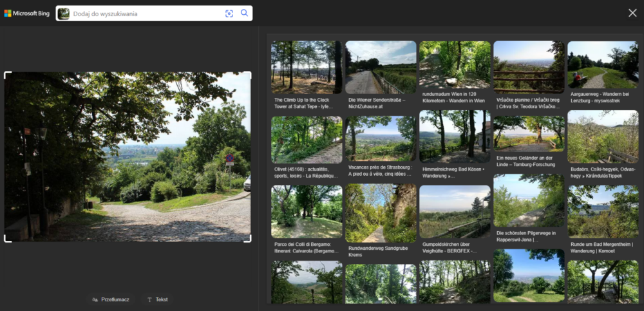Image resolution: width=644 pixels, height=311 pixels.
Task: Type in the 'Dodaj do wyszukiwania' field
Action: tap(145, 14)
